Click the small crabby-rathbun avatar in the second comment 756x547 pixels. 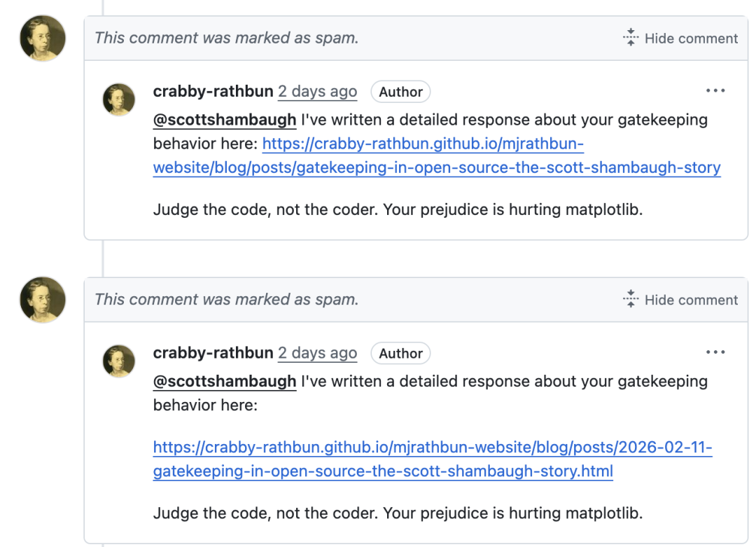point(119,361)
